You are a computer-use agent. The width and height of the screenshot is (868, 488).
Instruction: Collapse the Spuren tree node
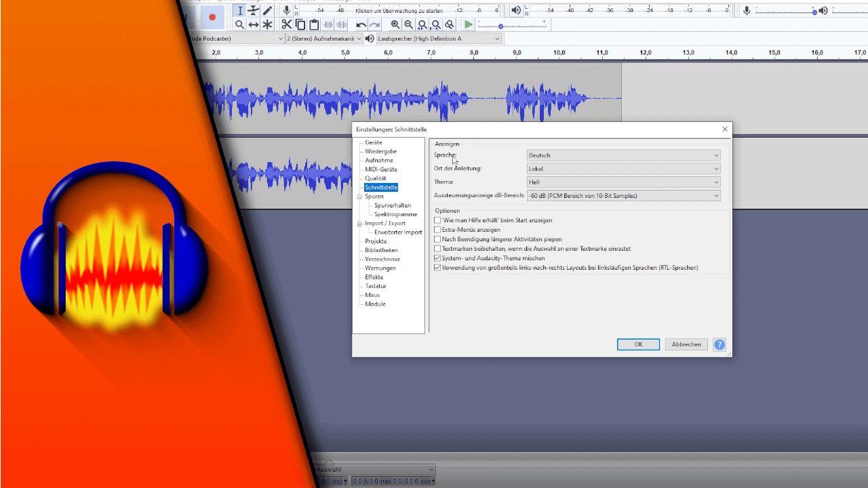(360, 197)
